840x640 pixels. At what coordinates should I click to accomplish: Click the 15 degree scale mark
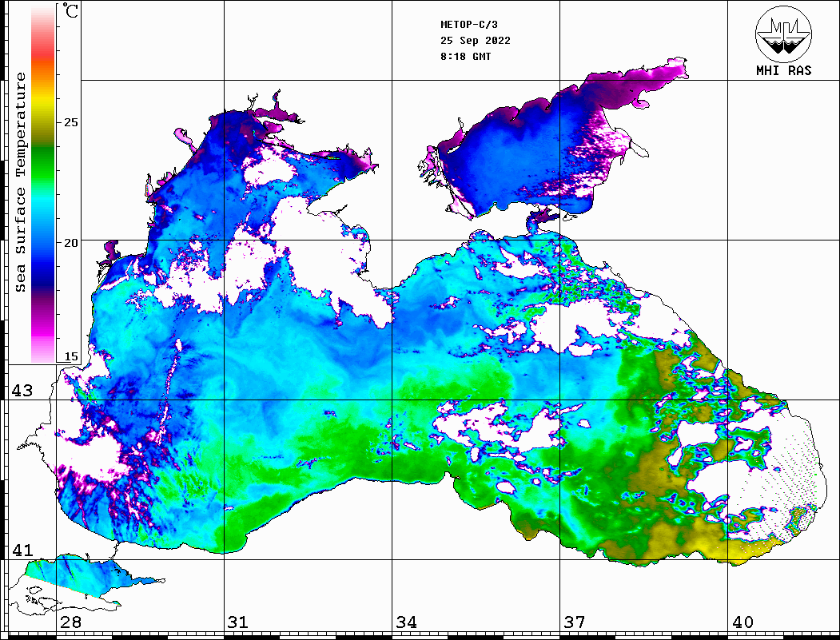[70, 356]
